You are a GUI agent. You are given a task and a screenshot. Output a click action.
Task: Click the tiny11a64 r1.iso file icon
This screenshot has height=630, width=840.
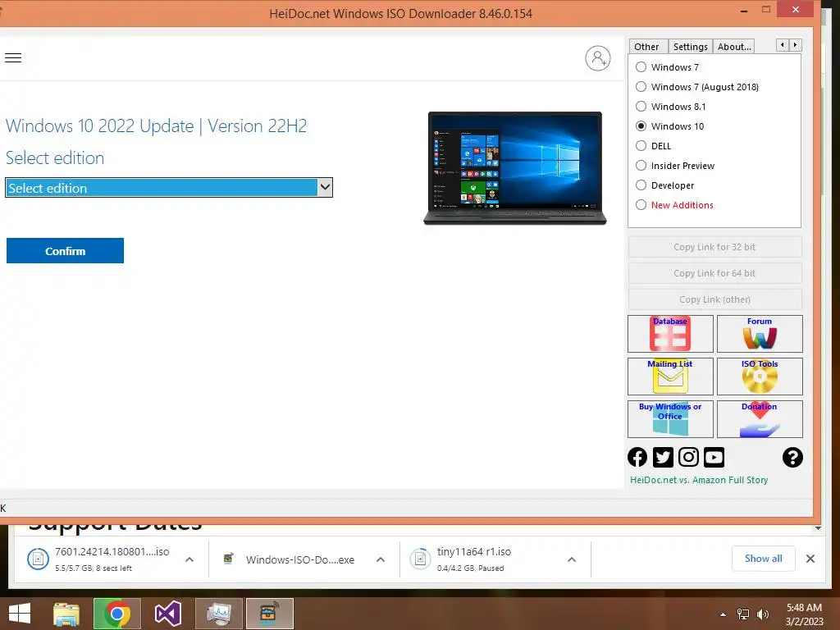(x=421, y=559)
